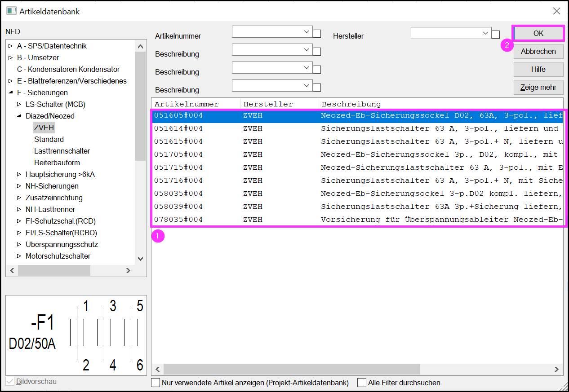Expand the E - Blattreferenzen/Verschiedenes node
Image resolution: width=569 pixels, height=392 pixels.
pos(11,81)
